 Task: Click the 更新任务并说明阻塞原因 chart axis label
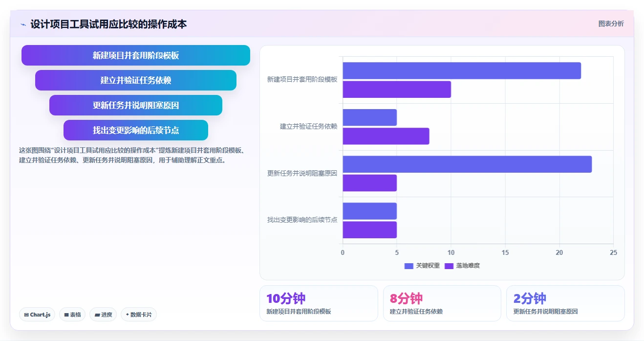(302, 173)
